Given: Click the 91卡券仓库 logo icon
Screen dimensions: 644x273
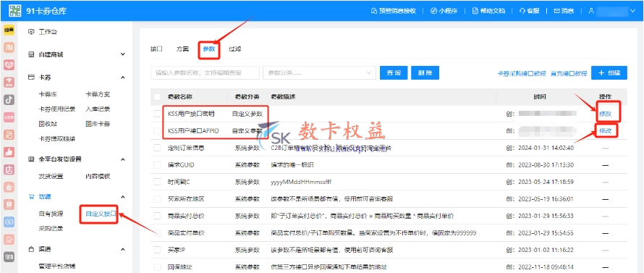Looking at the screenshot, I should pos(15,10).
